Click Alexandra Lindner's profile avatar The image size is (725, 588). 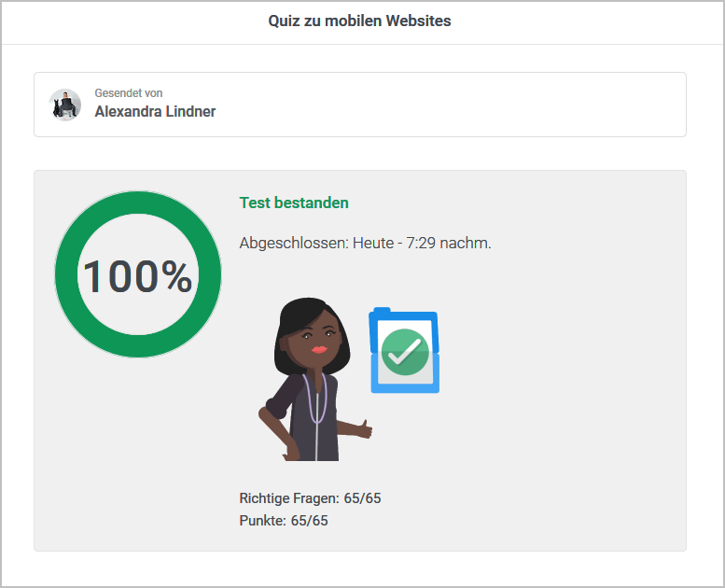coord(64,105)
